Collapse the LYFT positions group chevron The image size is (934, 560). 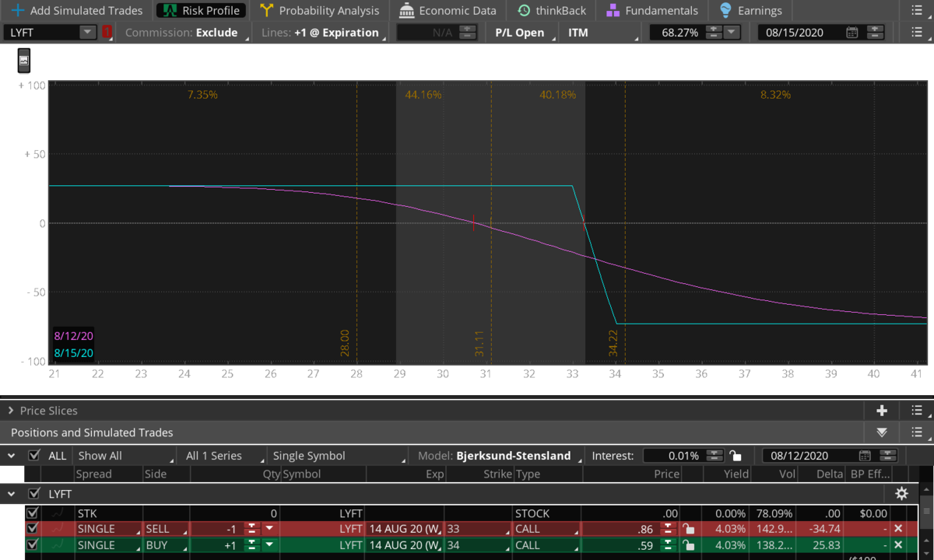(x=11, y=493)
